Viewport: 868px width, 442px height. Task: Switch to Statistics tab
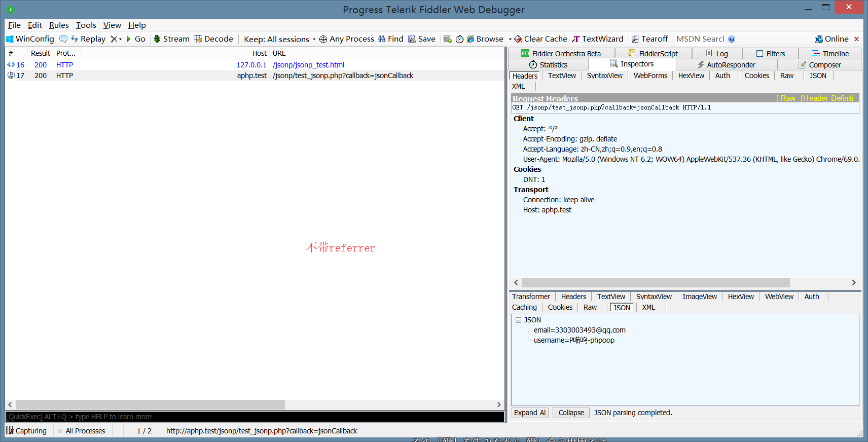click(548, 65)
